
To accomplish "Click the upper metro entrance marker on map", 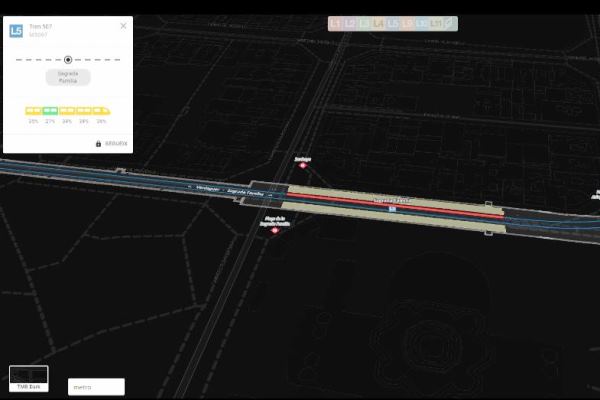I will click(303, 165).
